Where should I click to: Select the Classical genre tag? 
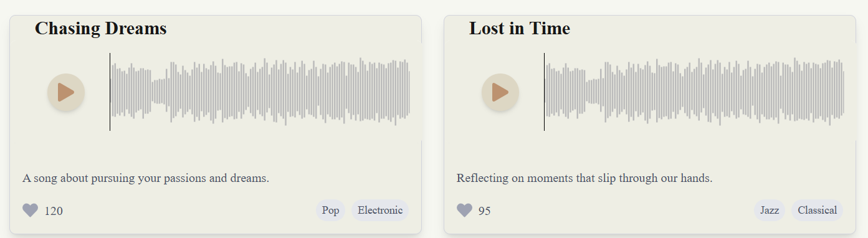tap(817, 211)
